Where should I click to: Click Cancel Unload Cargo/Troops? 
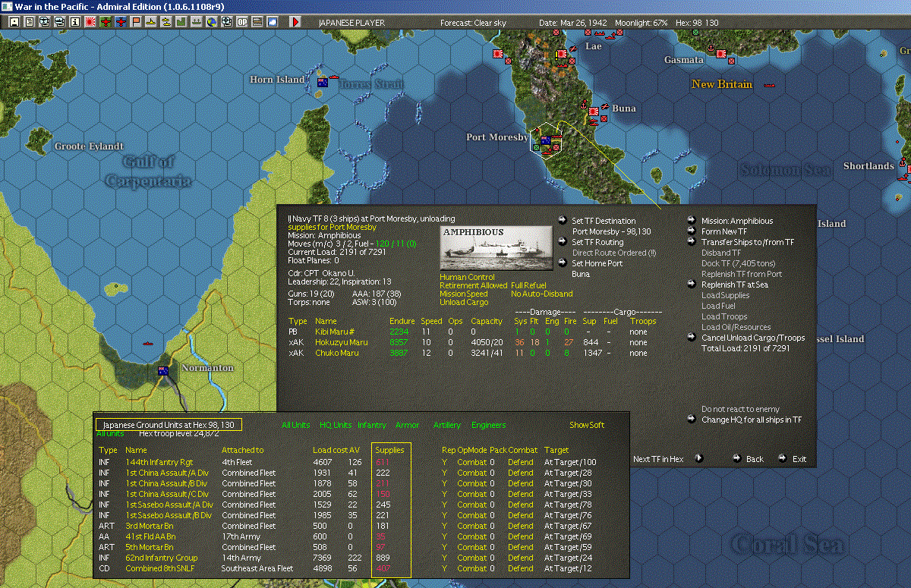click(x=753, y=338)
